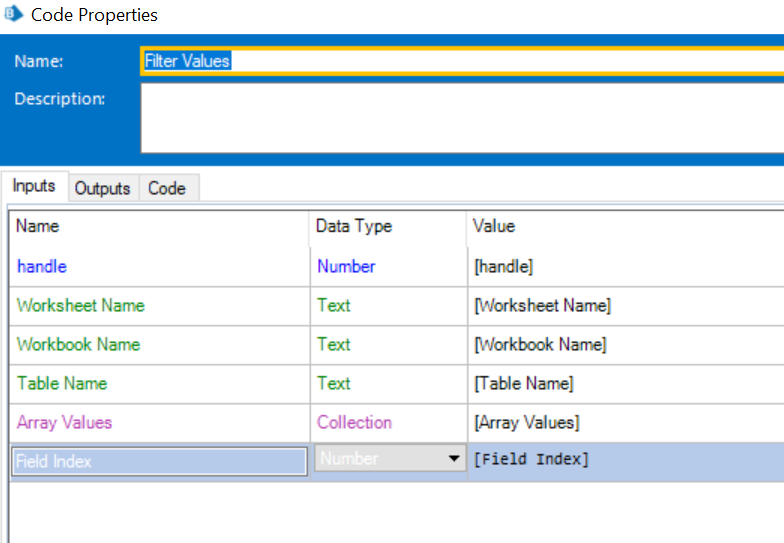
Task: Select the Table Name input name
Action: 62,384
